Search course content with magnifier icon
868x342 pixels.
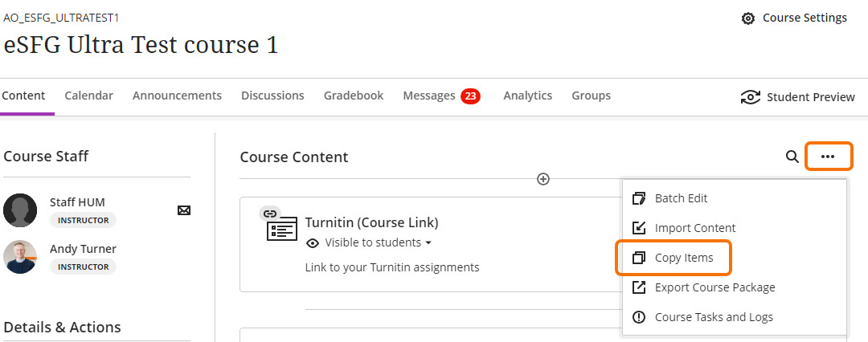[792, 157]
